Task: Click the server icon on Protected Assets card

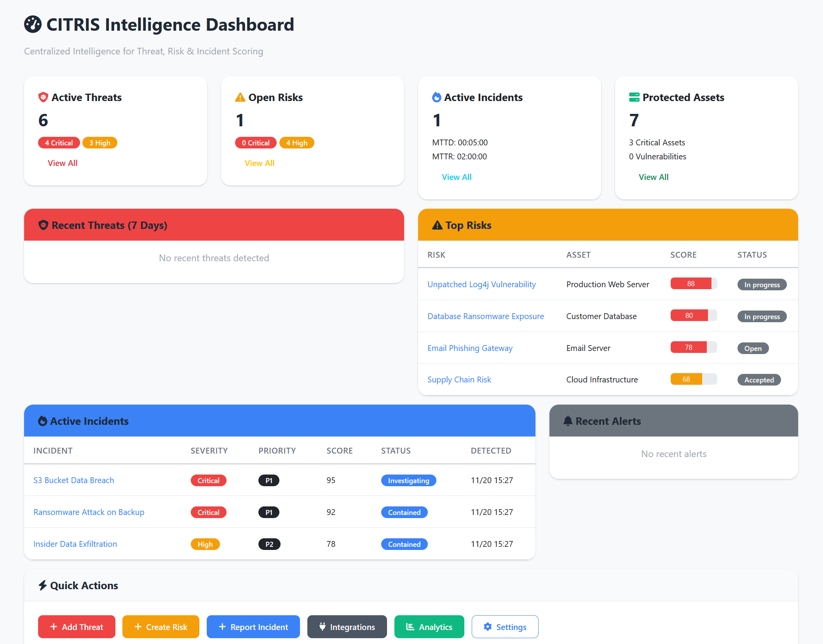Action: (634, 97)
